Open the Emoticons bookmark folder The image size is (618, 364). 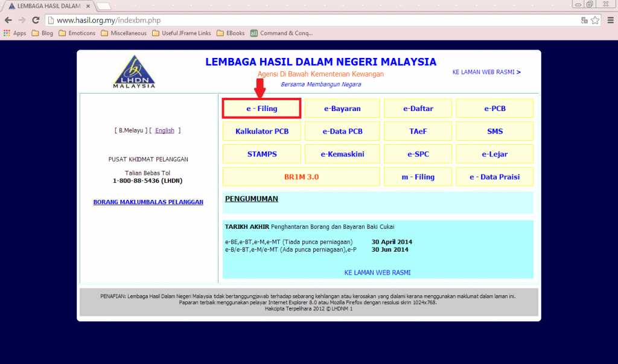[x=77, y=33]
